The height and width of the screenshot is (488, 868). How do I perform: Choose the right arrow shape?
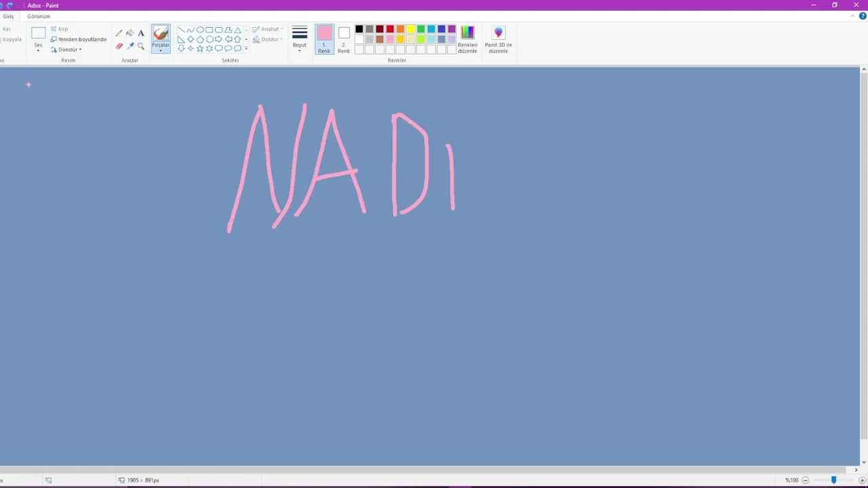[x=218, y=39]
